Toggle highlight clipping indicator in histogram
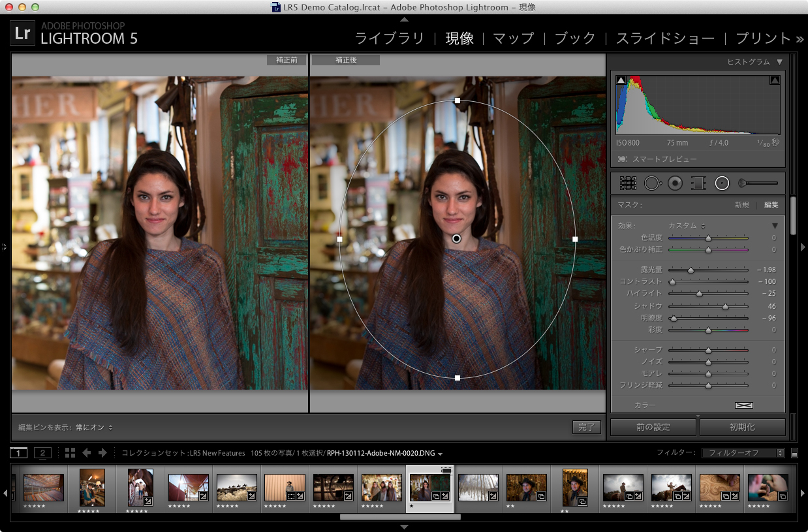808x532 pixels. pyautogui.click(x=775, y=80)
